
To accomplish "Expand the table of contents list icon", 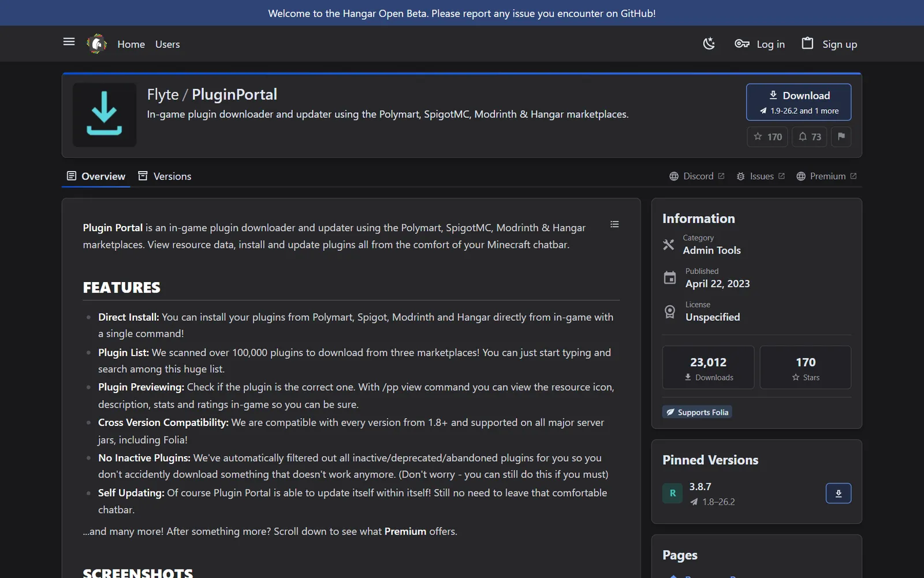I will pyautogui.click(x=614, y=224).
